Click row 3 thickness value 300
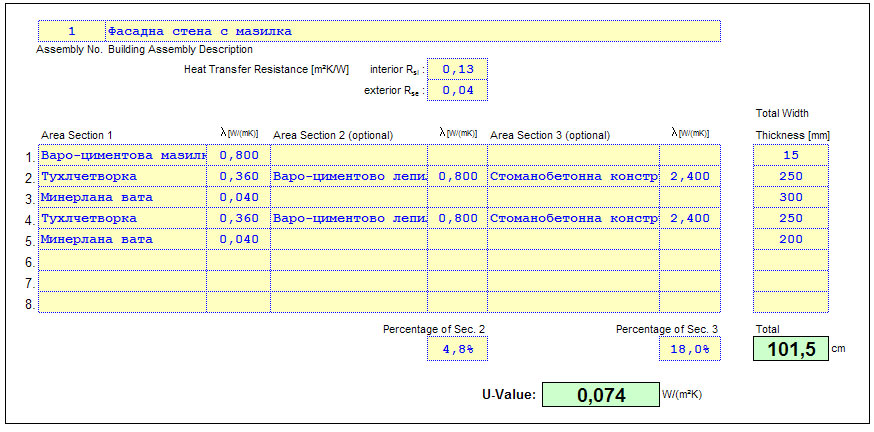Viewport: 874px width, 432px height. [790, 197]
